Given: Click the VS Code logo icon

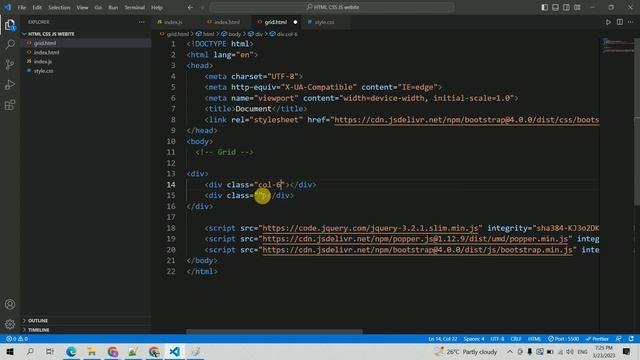Looking at the screenshot, I should coord(8,7).
